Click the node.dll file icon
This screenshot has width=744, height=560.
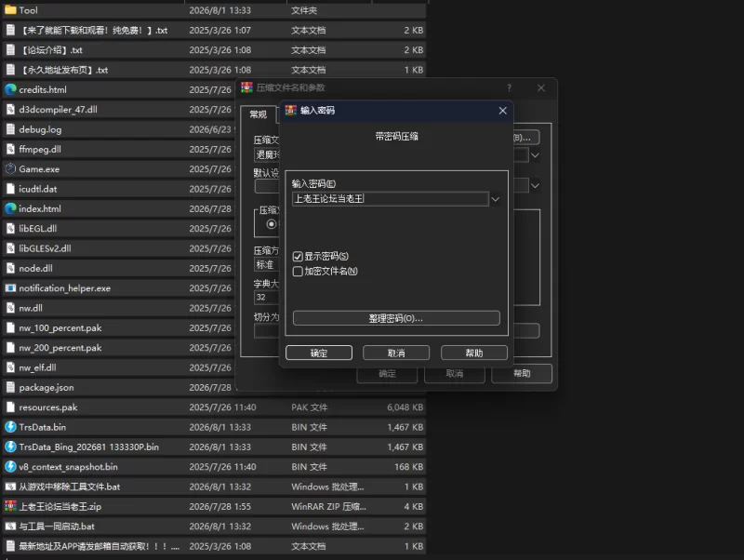click(x=10, y=268)
